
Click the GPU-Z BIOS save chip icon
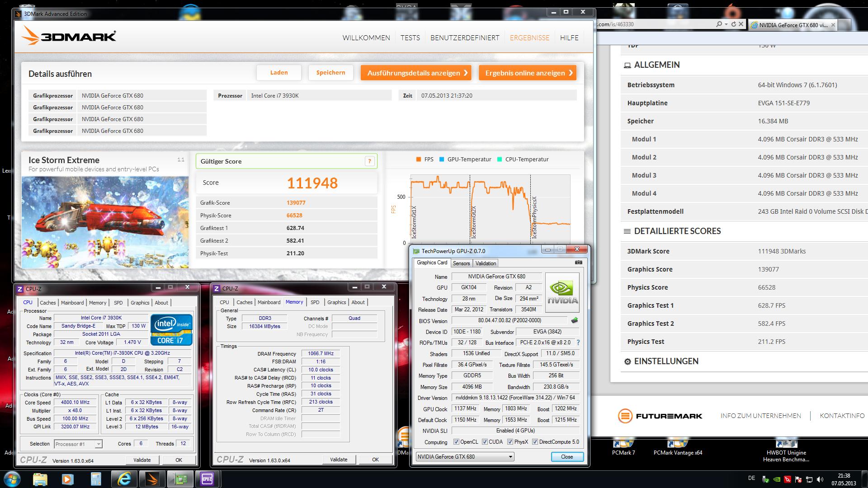(x=574, y=320)
